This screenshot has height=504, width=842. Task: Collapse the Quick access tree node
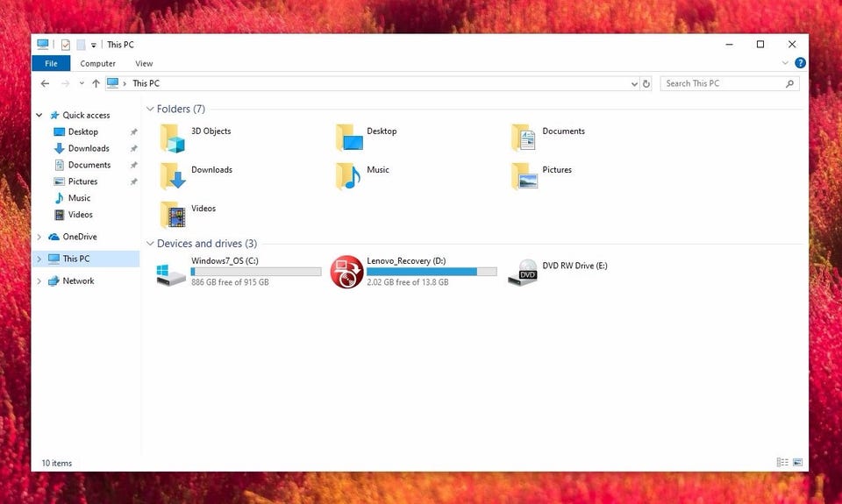(39, 115)
